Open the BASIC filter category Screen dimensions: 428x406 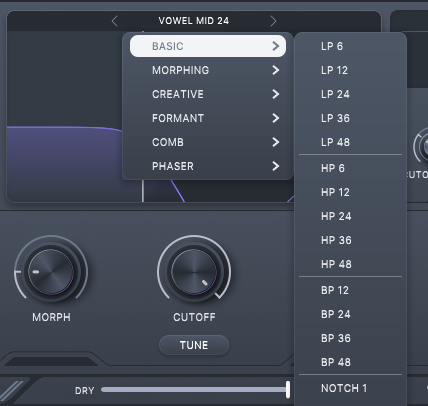(x=208, y=46)
